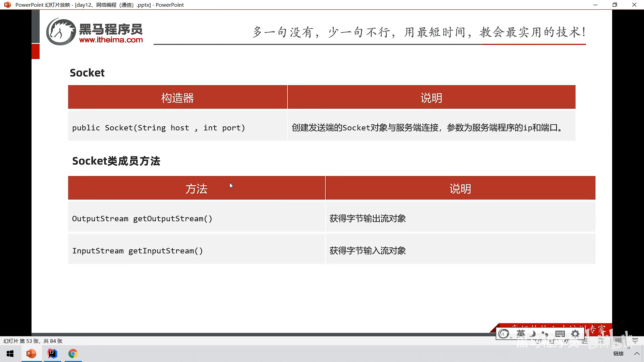Restore down the PowerPoint window
This screenshot has width=644, height=362.
(614, 5)
